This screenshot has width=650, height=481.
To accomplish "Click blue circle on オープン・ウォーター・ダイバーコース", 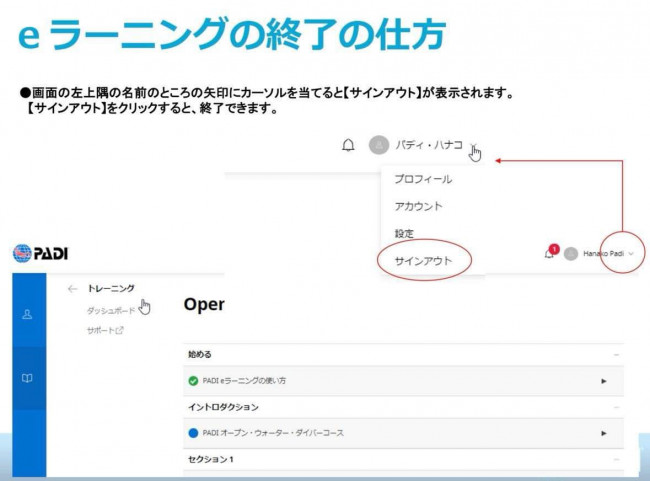I will 193,433.
